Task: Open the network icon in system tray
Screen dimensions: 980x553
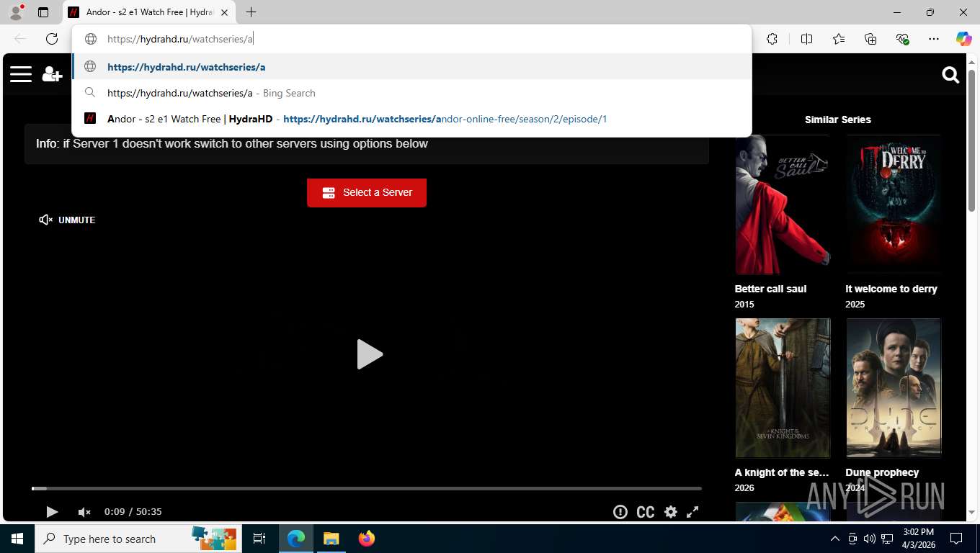Action: click(888, 539)
